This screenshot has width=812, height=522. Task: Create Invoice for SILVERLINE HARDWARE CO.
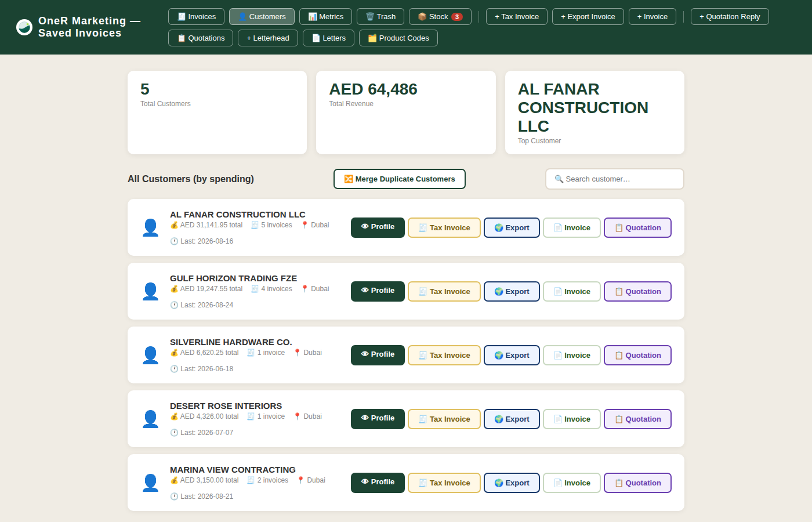click(x=572, y=355)
